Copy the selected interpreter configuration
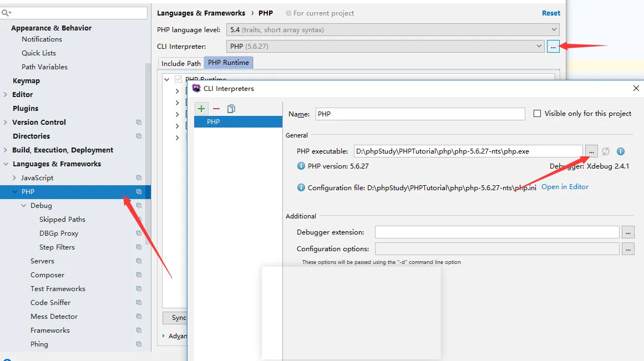 click(x=231, y=109)
